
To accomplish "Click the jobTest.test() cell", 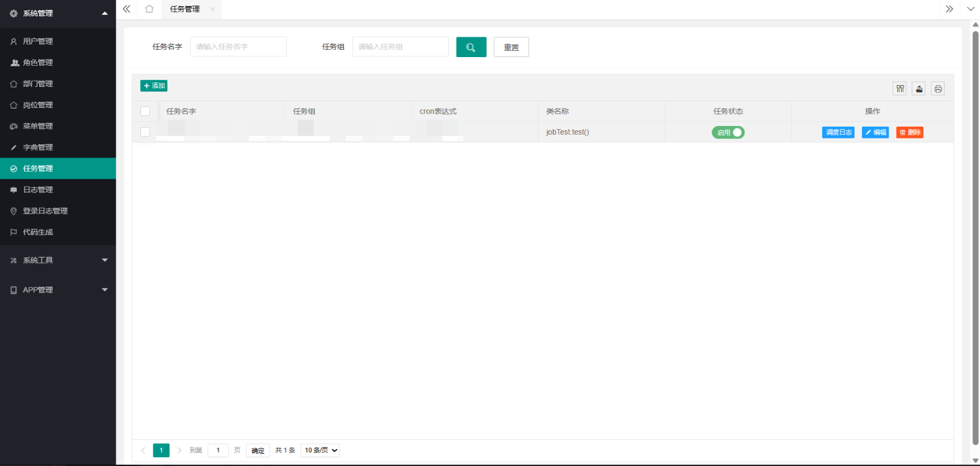I will 601,132.
